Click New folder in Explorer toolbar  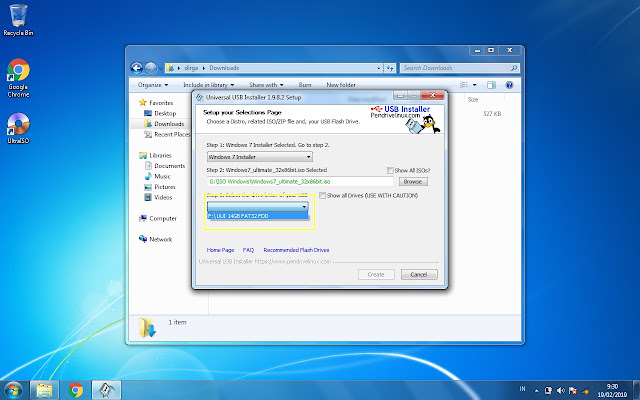point(341,85)
